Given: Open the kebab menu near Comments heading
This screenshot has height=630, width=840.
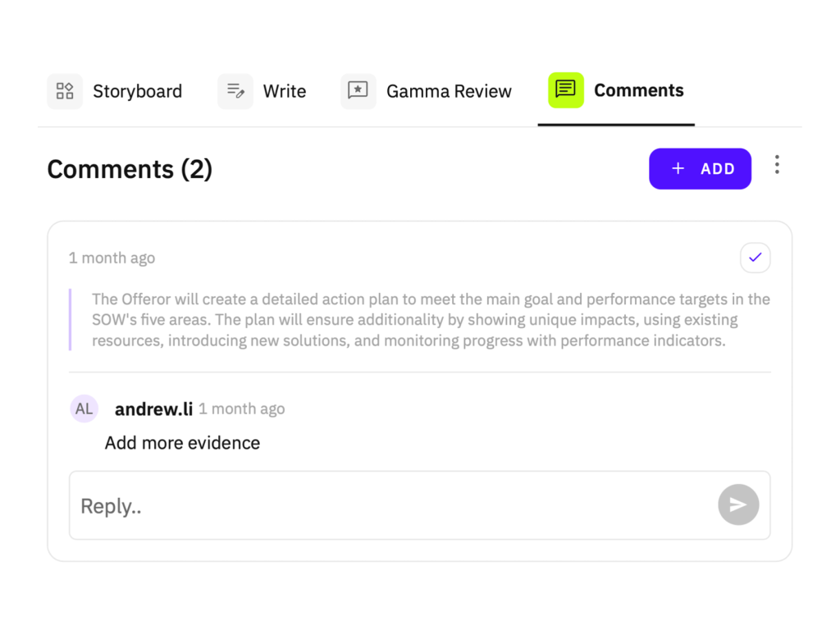Looking at the screenshot, I should pos(777,164).
